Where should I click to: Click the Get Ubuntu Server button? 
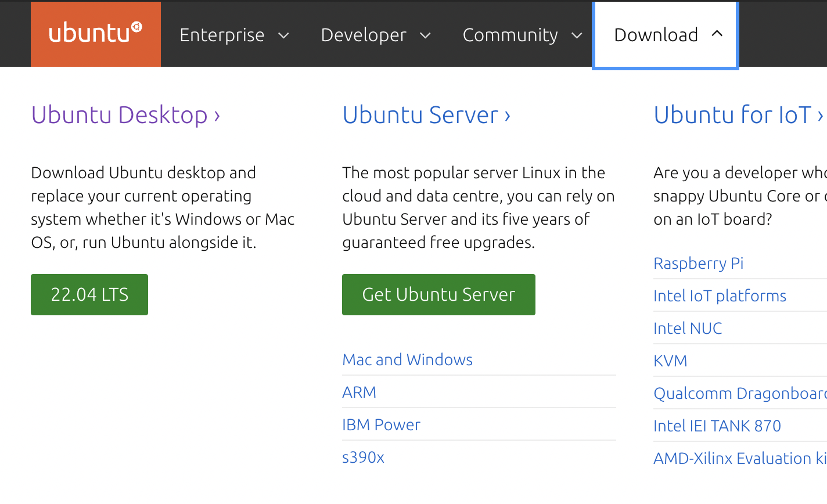coord(438,294)
